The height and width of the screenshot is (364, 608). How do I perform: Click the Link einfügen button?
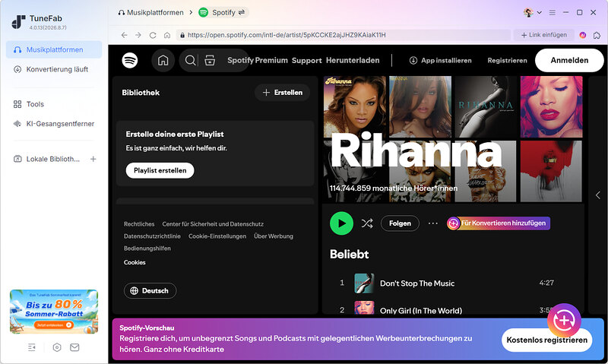click(544, 35)
